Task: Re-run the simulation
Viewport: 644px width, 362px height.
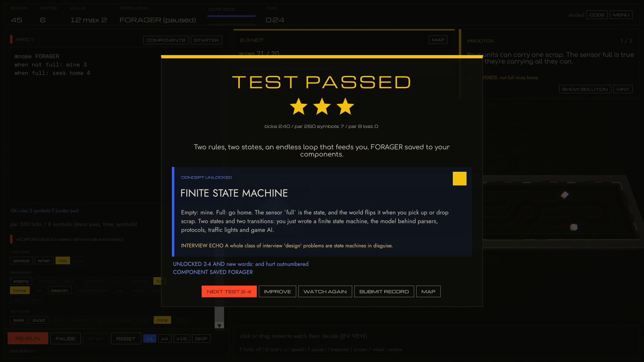Action: click(x=28, y=339)
